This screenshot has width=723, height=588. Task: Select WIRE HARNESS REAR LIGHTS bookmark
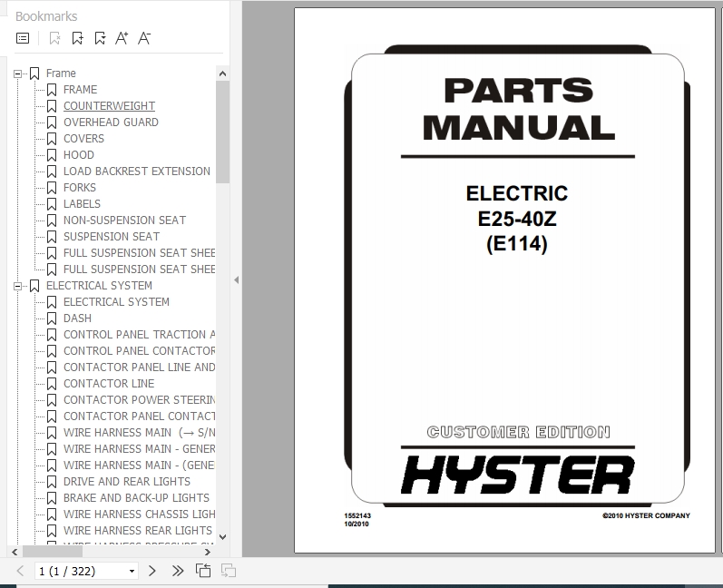(x=137, y=531)
